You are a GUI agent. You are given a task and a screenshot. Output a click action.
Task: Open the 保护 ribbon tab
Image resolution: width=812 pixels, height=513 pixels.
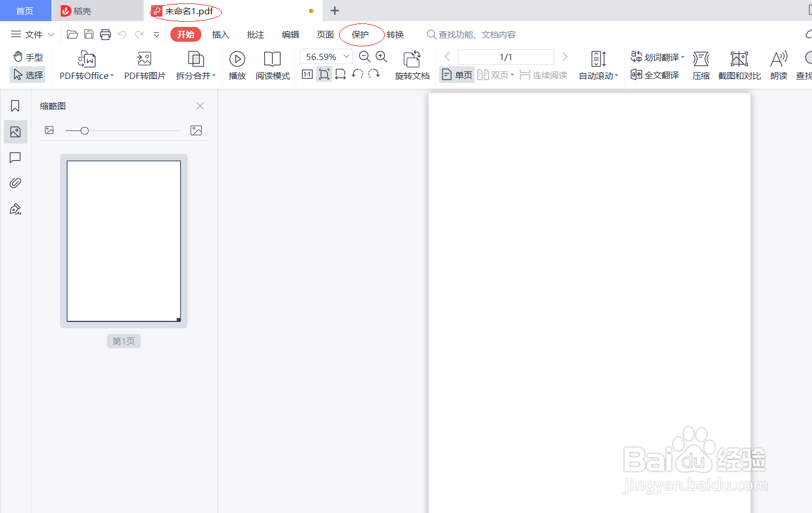click(x=360, y=34)
